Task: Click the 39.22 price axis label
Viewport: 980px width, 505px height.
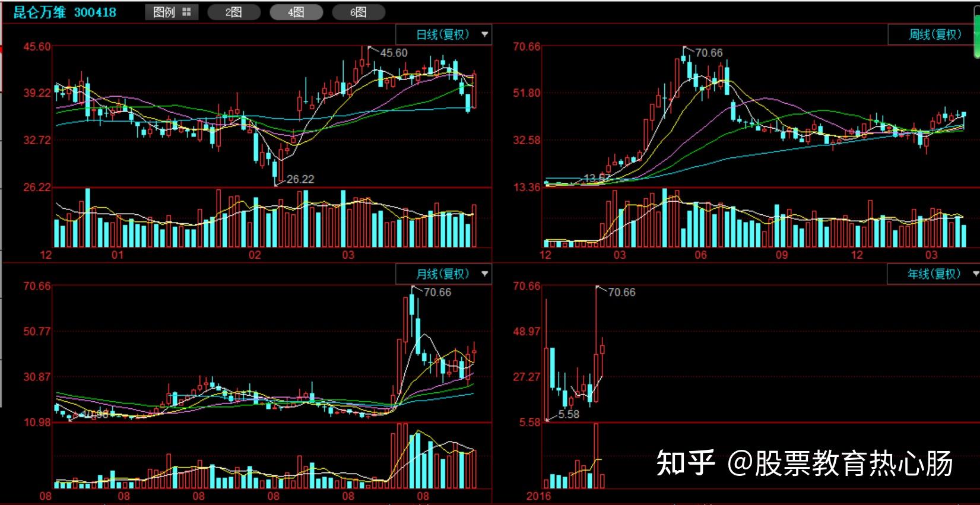Action: coord(37,93)
